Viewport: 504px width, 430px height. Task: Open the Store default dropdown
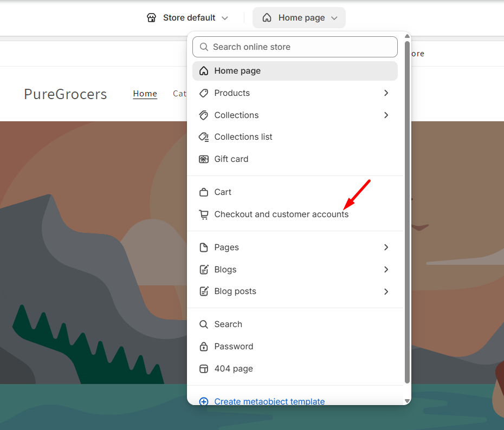[x=188, y=18]
